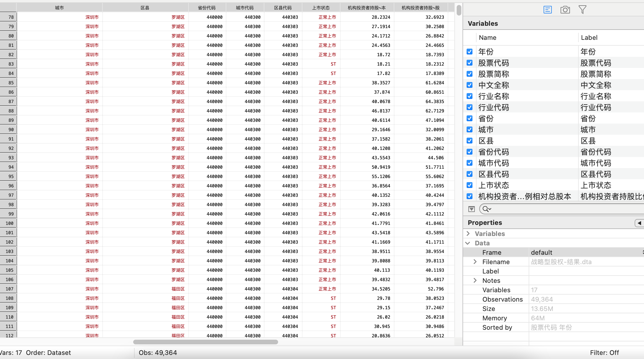Viewport: 644px width, 359px height.
Task: Click the 区县代码 column header
Action: tap(283, 8)
